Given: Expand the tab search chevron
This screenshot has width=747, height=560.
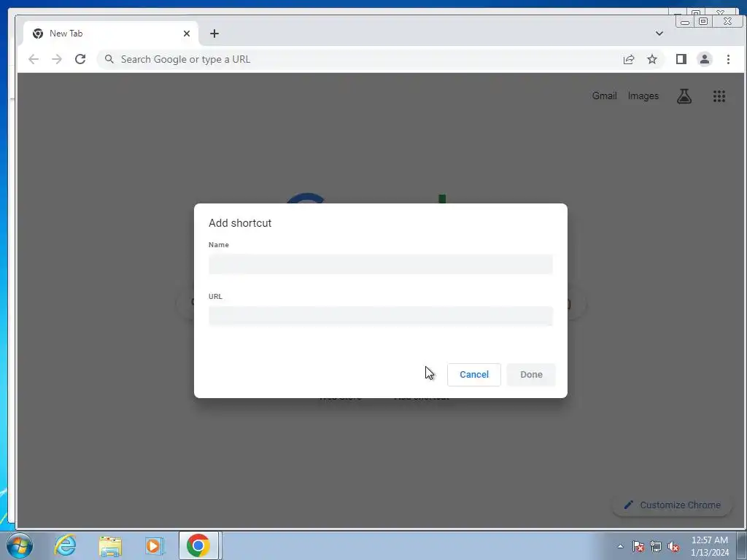Looking at the screenshot, I should [659, 34].
